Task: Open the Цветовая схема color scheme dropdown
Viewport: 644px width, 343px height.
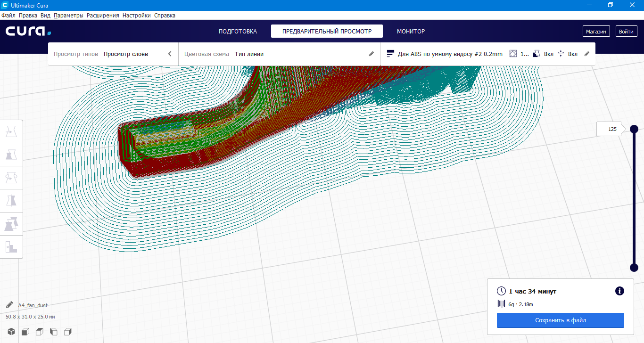Action: 279,54
